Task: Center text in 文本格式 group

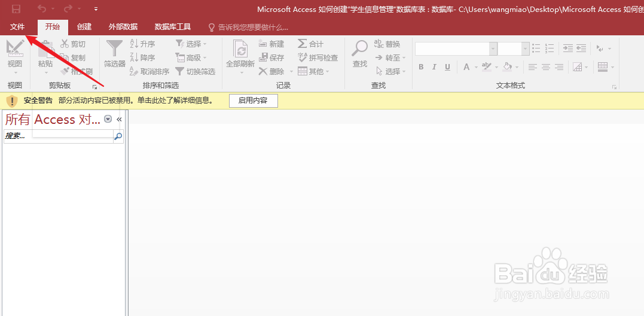Action: 546,67
